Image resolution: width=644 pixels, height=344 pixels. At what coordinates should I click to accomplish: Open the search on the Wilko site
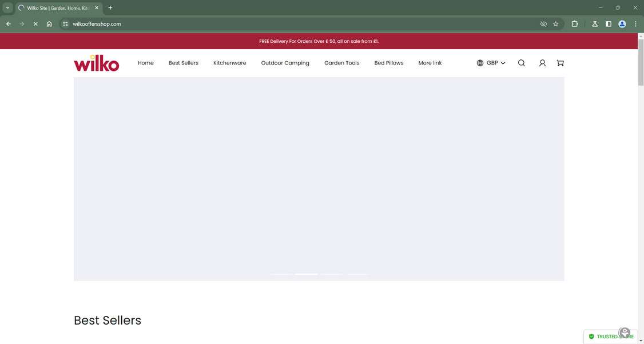[x=521, y=63]
